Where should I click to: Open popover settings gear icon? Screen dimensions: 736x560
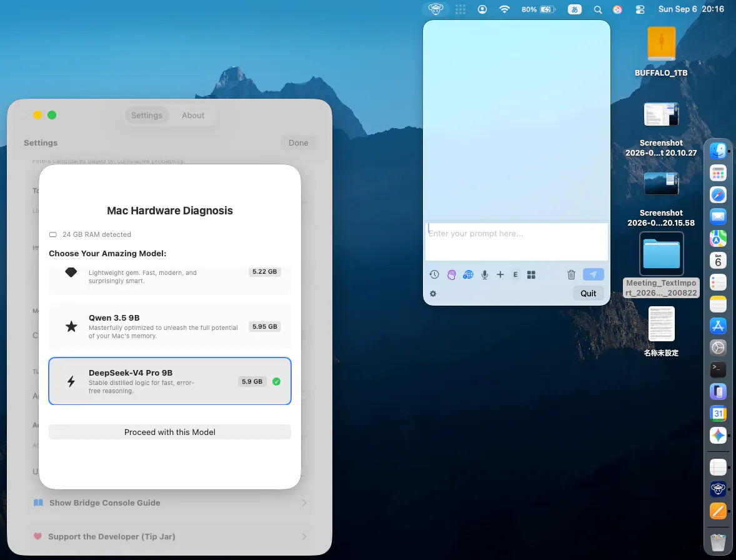click(433, 293)
